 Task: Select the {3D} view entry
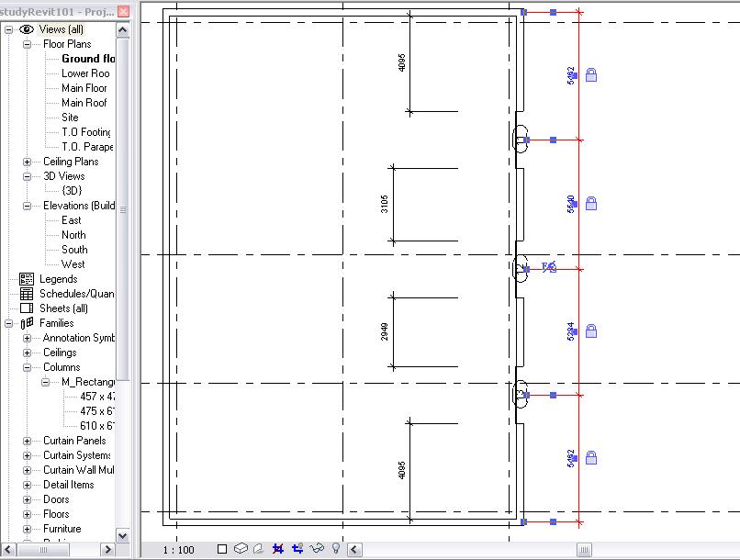click(72, 191)
